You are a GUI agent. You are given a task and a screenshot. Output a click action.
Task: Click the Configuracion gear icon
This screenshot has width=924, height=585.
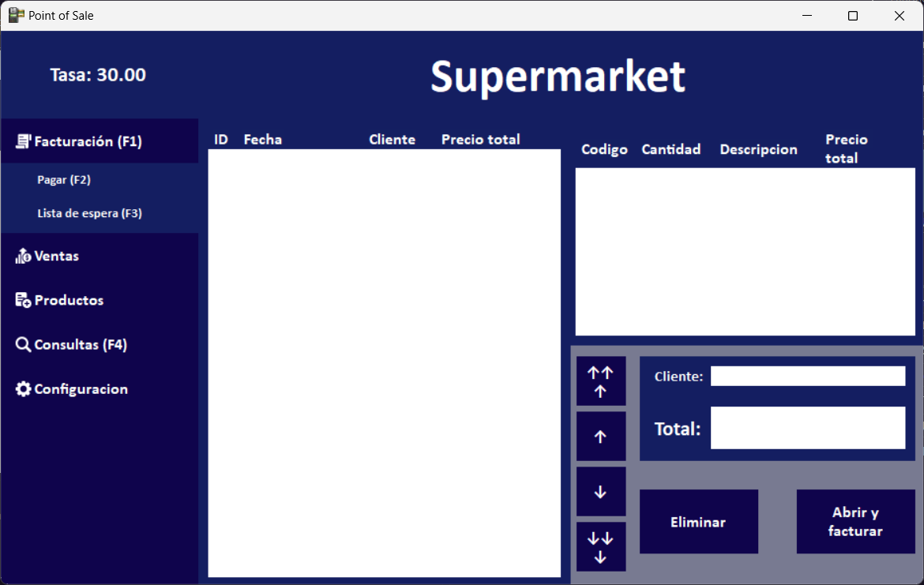coord(23,389)
